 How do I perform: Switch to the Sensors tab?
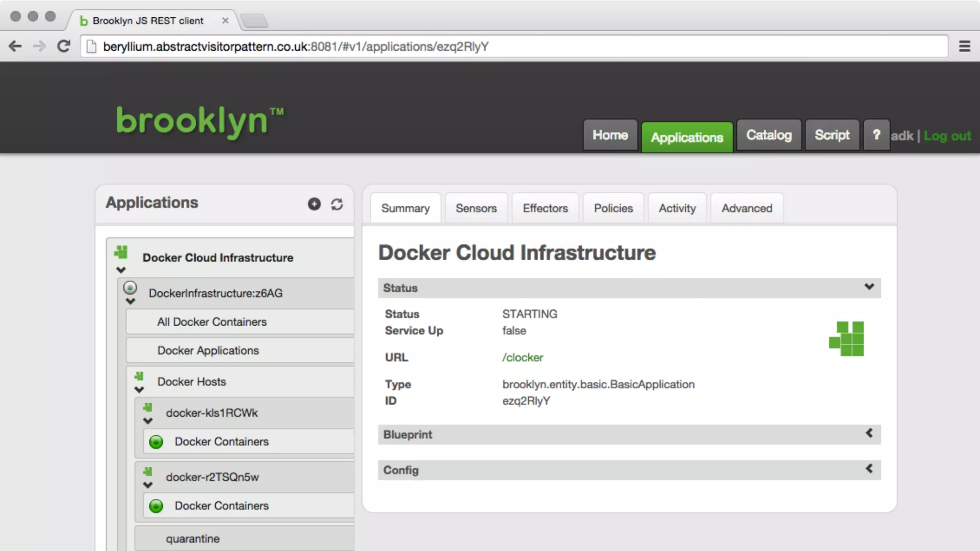(476, 209)
